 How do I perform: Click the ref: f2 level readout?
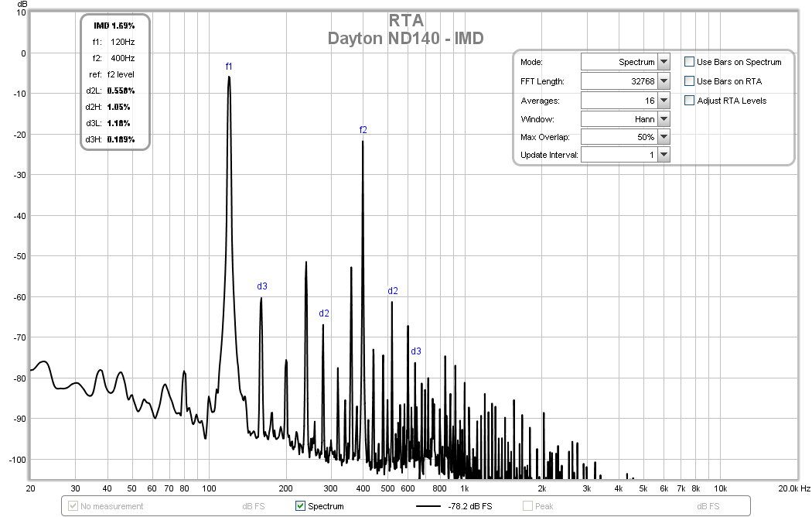pos(111,74)
